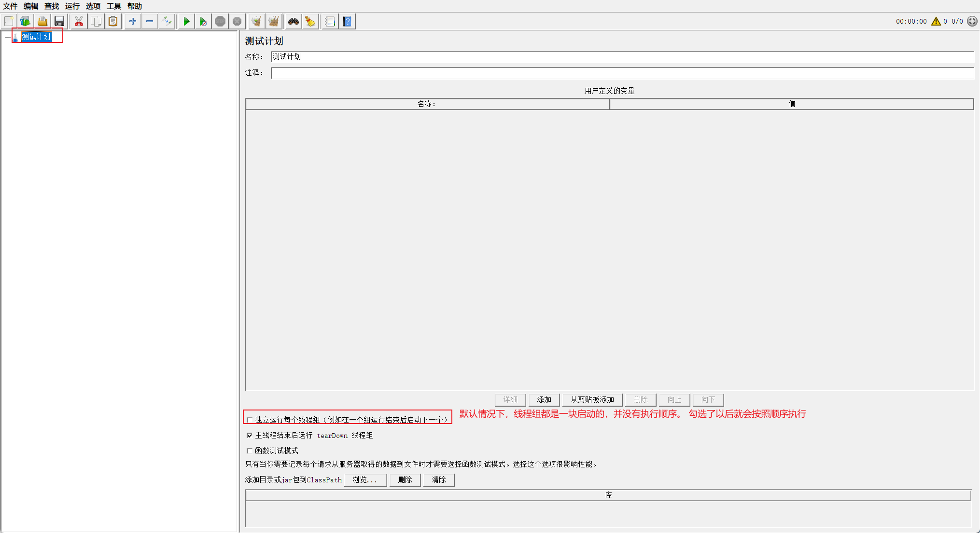Click Start with no pauses icon
Image resolution: width=980 pixels, height=533 pixels.
coord(203,21)
